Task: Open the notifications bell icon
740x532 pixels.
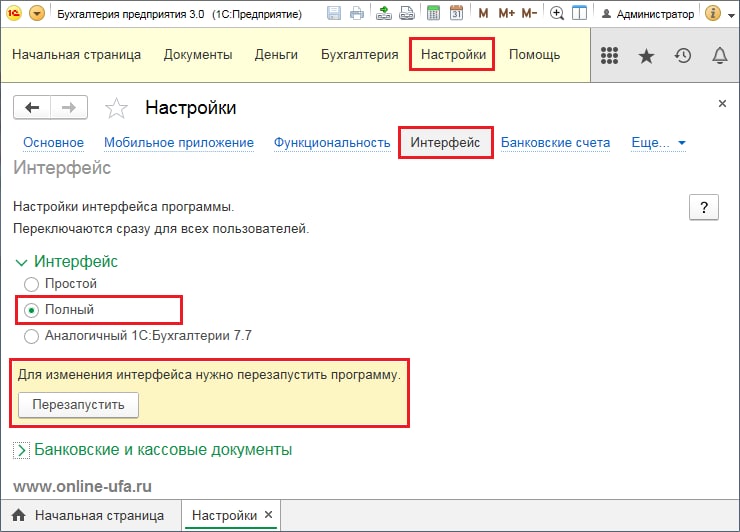Action: (x=719, y=56)
